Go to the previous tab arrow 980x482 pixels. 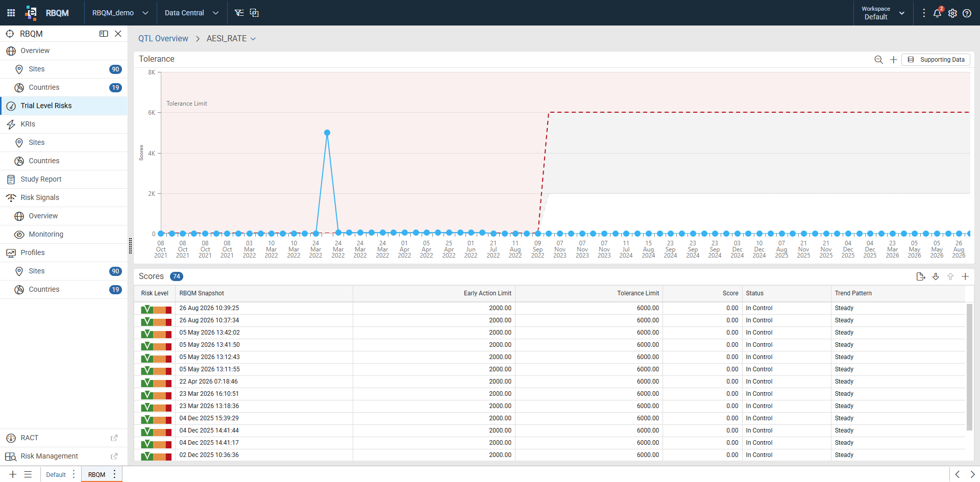pyautogui.click(x=957, y=474)
